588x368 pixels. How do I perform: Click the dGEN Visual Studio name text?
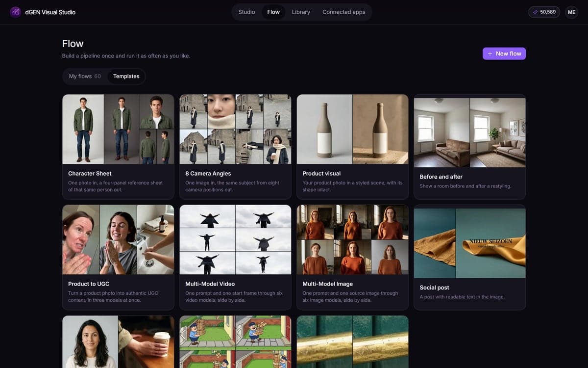pyautogui.click(x=50, y=12)
